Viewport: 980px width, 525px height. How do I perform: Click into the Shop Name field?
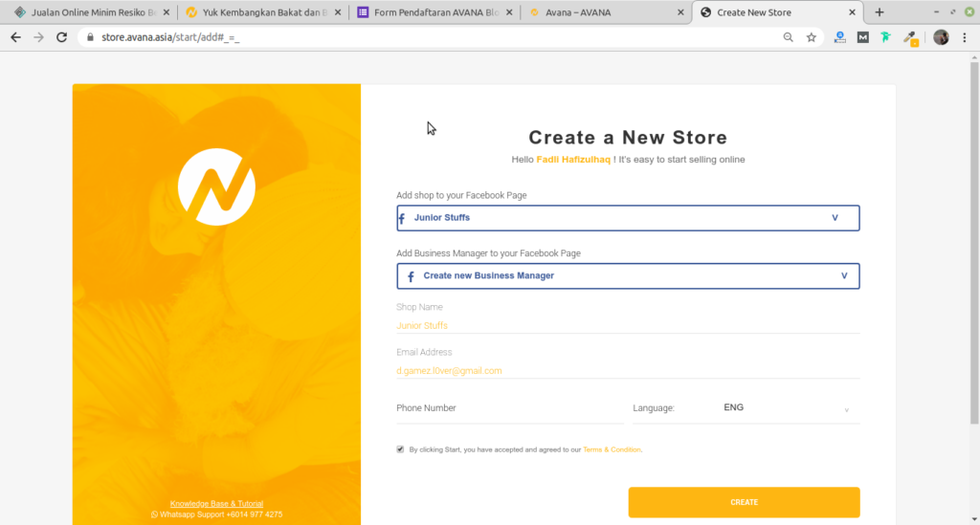coord(628,325)
